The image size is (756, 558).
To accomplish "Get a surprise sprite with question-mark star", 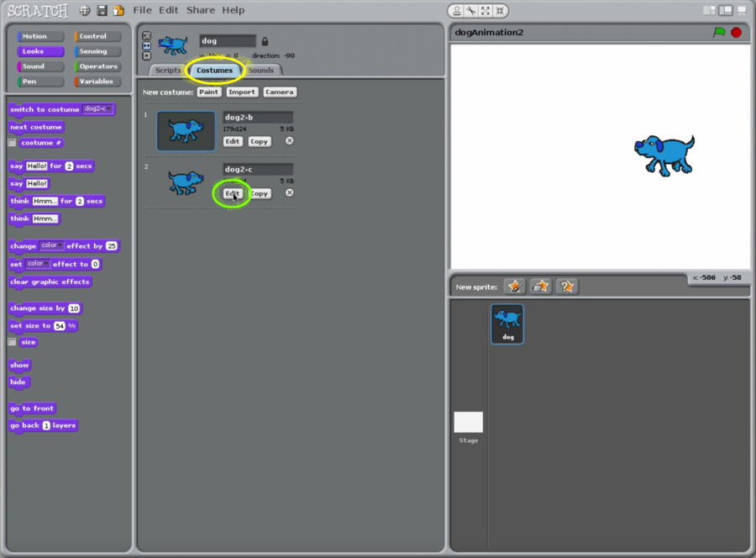I will 567,287.
